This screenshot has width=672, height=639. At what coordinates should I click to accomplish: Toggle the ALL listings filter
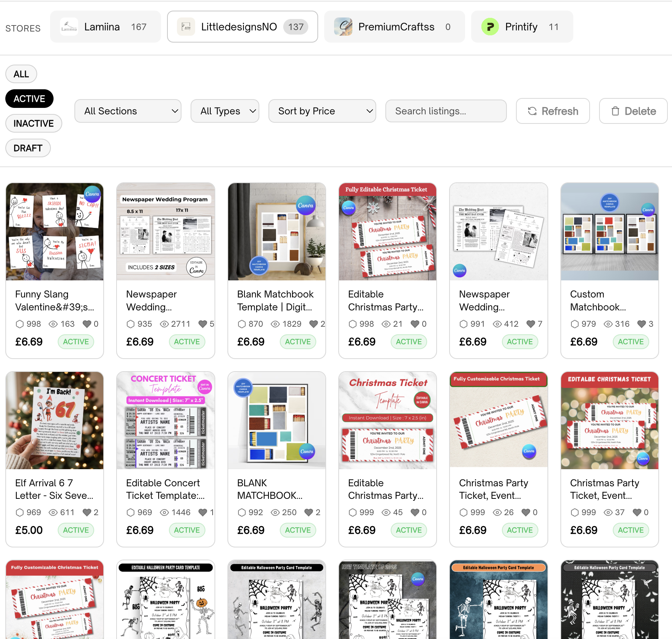tap(21, 74)
